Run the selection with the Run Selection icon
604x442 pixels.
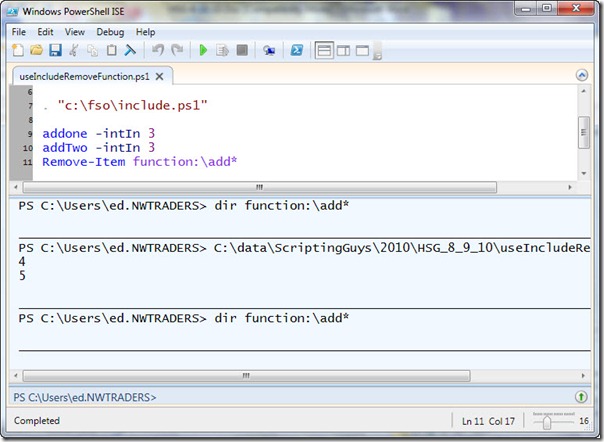tap(222, 50)
